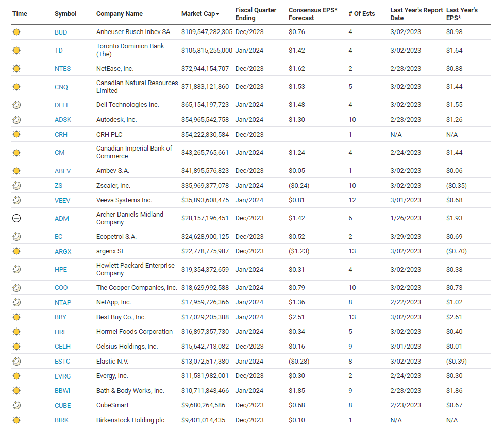The image size is (504, 427).
Task: Click the after-hours moon icon for DELL
Action: click(x=16, y=105)
